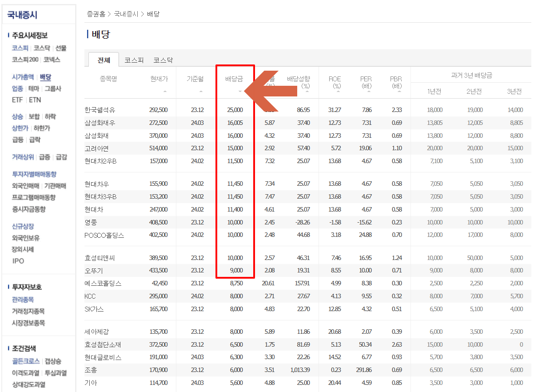This screenshot has height=392, width=554.
Task: Open 현대글로비스 stock row
Action: tap(103, 358)
